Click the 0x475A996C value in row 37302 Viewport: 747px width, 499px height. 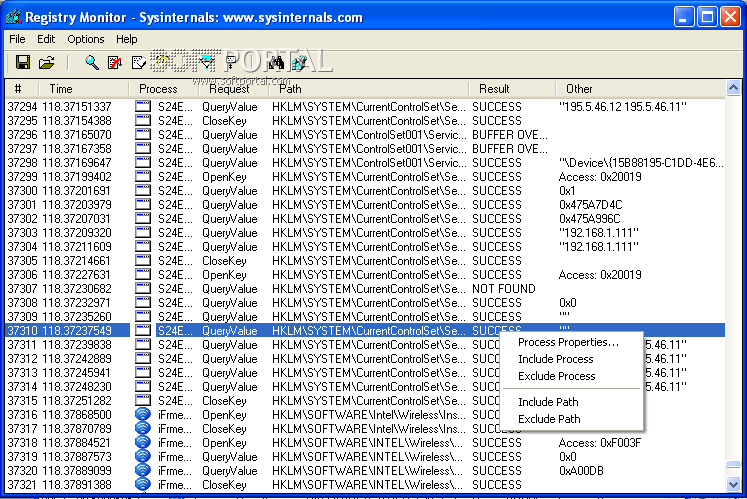coord(589,219)
